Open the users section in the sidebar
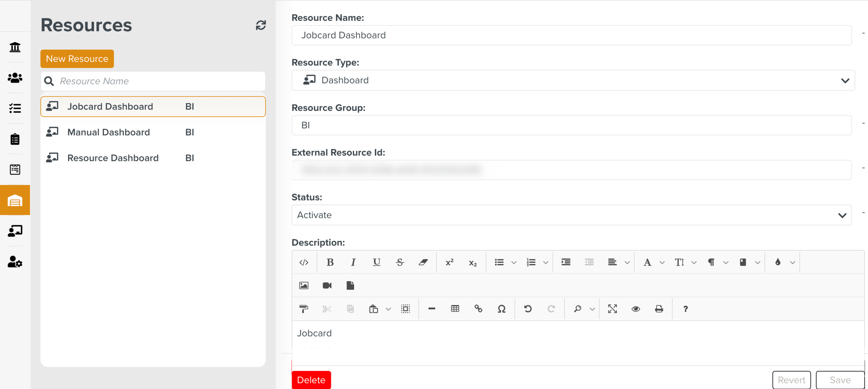This screenshot has height=389, width=868. [15, 78]
